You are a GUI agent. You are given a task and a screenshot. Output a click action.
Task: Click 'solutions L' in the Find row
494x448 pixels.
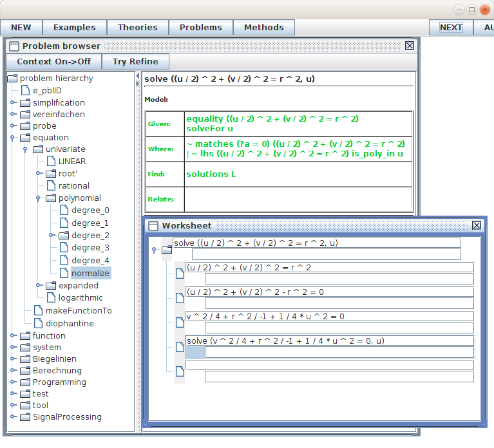tap(211, 174)
